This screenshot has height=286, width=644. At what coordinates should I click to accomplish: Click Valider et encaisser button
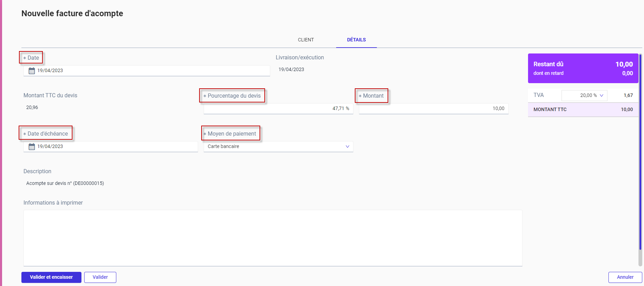pos(51,277)
